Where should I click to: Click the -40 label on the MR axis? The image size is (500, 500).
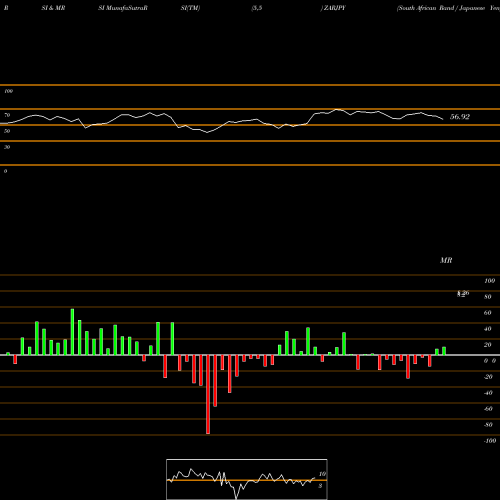coord(488,393)
